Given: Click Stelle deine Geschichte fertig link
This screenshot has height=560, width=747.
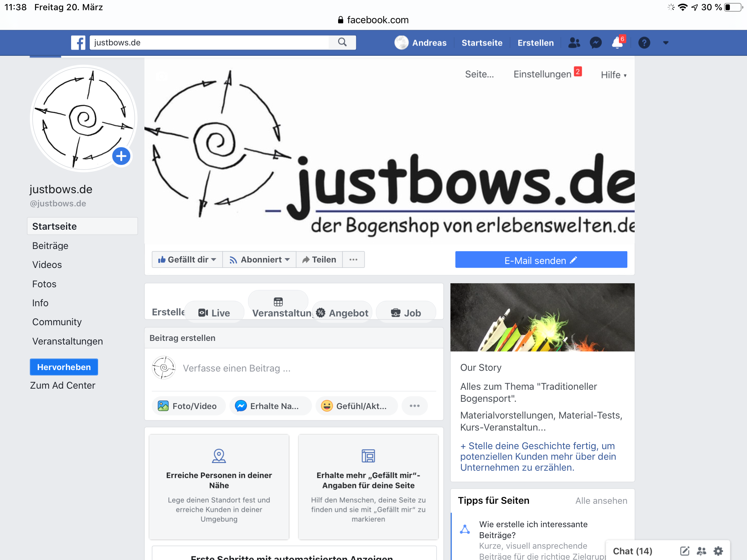Looking at the screenshot, I should click(538, 456).
